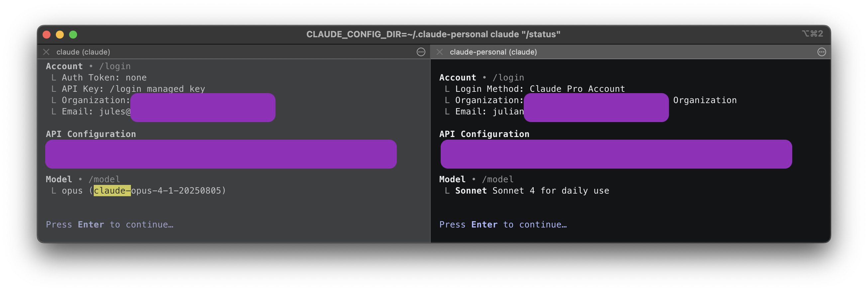Screen dimensions: 868x292
Task: Click the red close window button
Action: [47, 34]
